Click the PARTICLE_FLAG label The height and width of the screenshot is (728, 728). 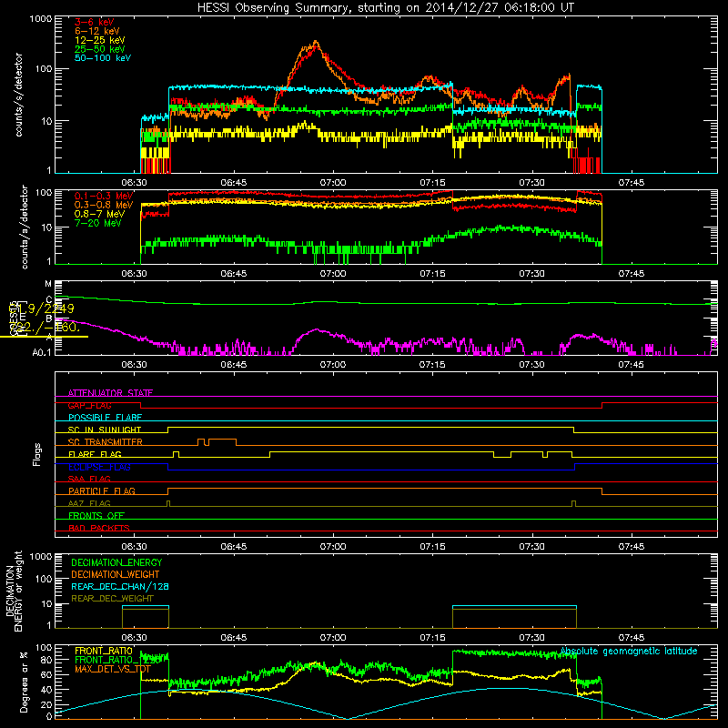point(102,490)
